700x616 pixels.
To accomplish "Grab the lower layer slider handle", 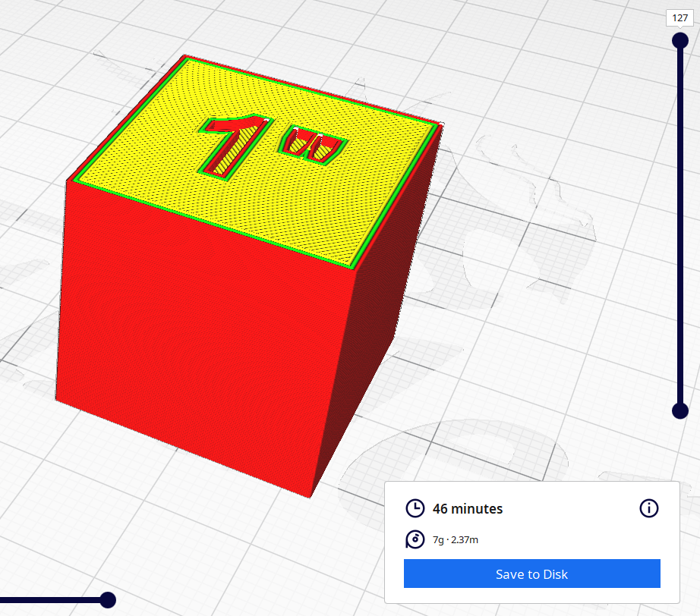I will (680, 410).
